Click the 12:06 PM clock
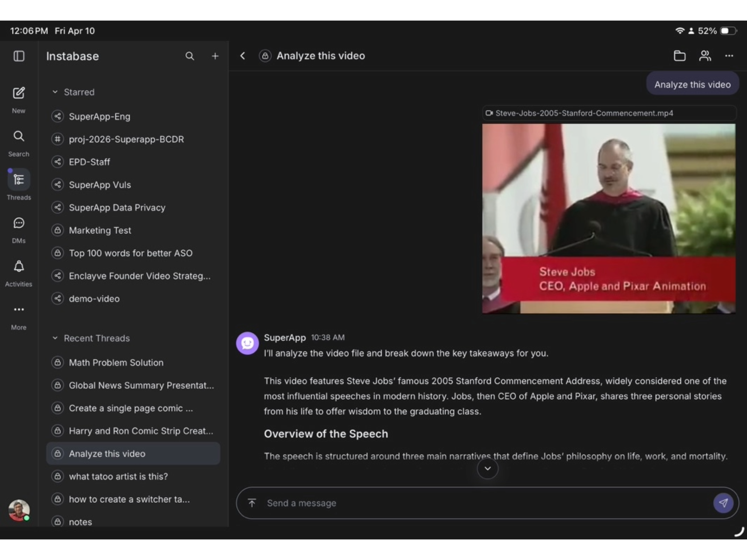747x560 pixels. (29, 31)
